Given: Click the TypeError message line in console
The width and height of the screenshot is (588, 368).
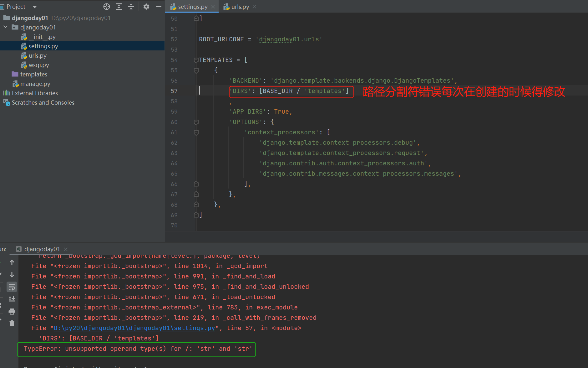Looking at the screenshot, I should click(x=138, y=349).
